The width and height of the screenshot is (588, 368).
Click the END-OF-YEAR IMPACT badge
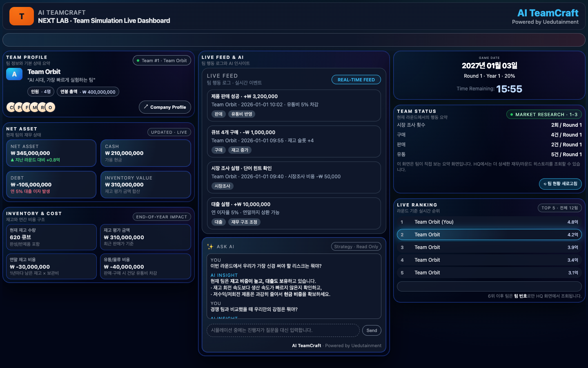162,217
